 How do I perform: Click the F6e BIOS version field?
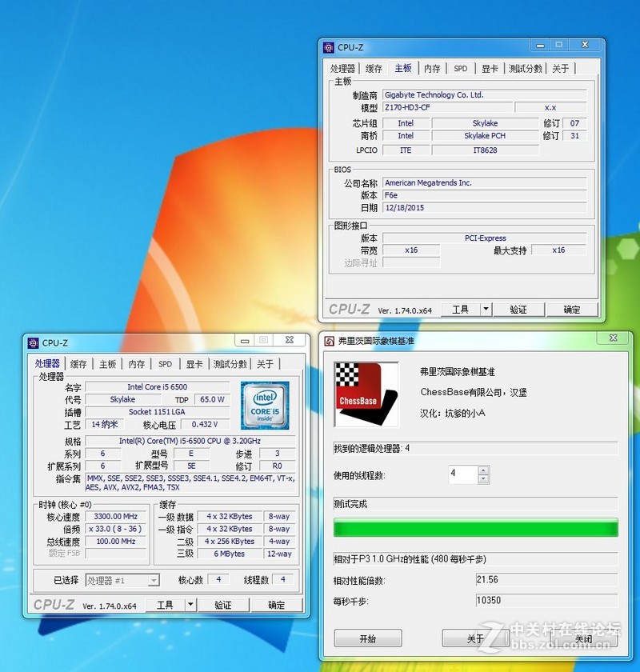point(485,195)
